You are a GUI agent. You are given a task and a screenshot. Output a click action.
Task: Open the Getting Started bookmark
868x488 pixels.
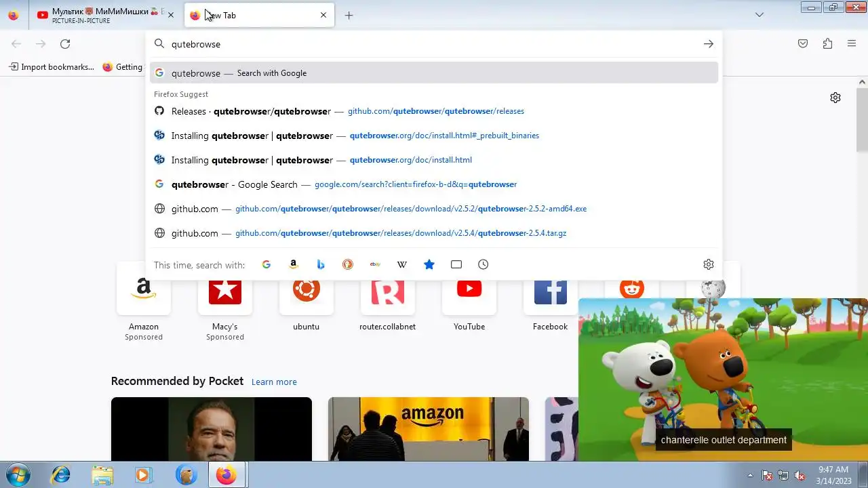[x=123, y=67]
